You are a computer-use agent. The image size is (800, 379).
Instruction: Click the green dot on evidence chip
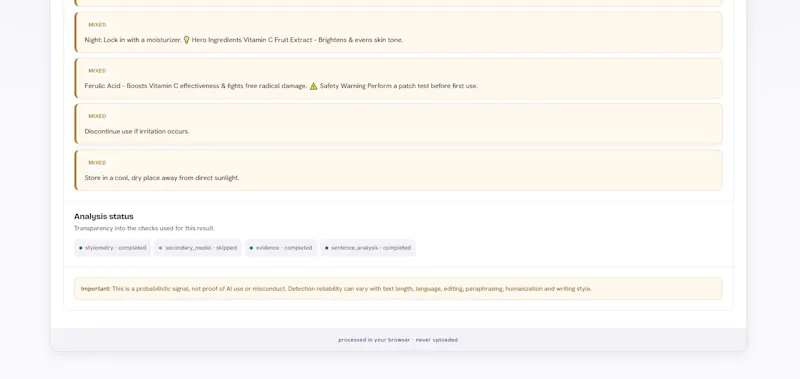click(251, 248)
